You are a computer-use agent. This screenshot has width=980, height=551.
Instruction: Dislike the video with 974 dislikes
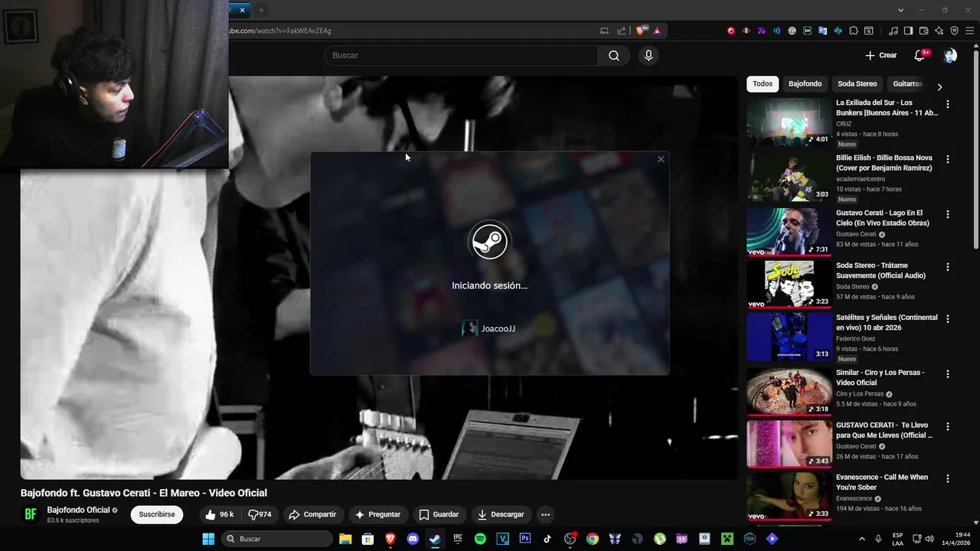coord(260,514)
